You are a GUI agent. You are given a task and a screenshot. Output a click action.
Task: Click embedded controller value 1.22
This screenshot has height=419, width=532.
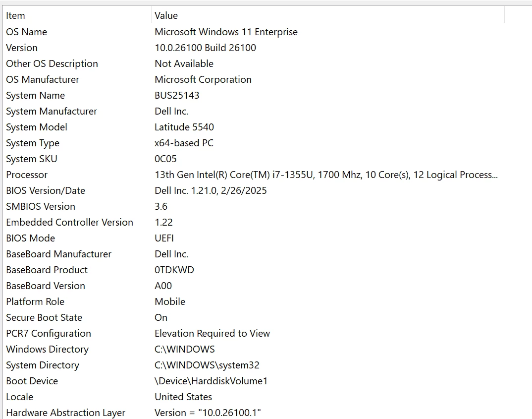pyautogui.click(x=163, y=222)
